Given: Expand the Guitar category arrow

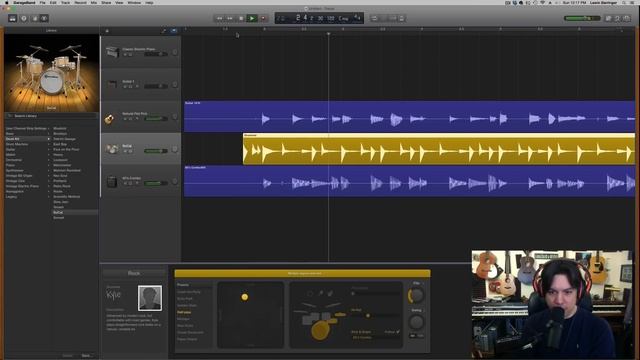Looking at the screenshot, I should pos(49,149).
